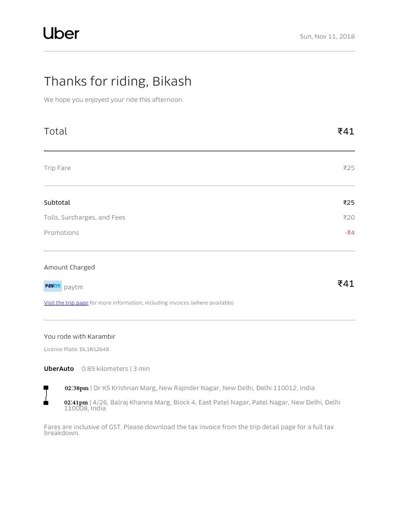Click the Uber logo

61,34
